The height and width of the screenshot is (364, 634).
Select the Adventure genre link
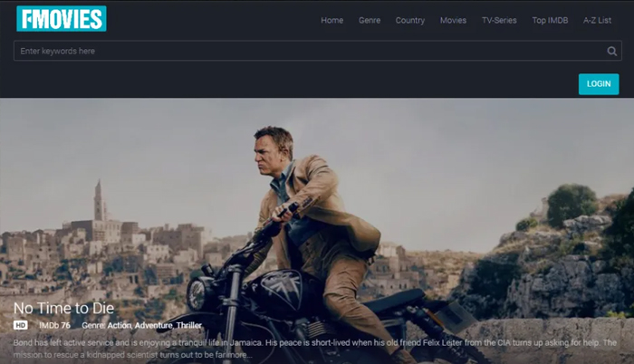pos(154,325)
